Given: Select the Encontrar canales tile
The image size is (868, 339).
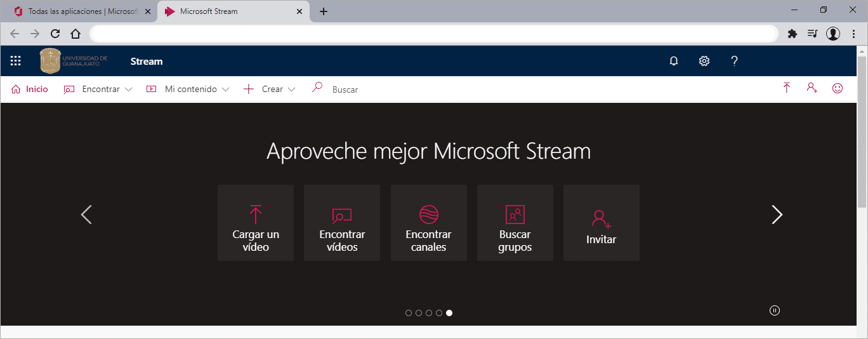Looking at the screenshot, I should [429, 223].
